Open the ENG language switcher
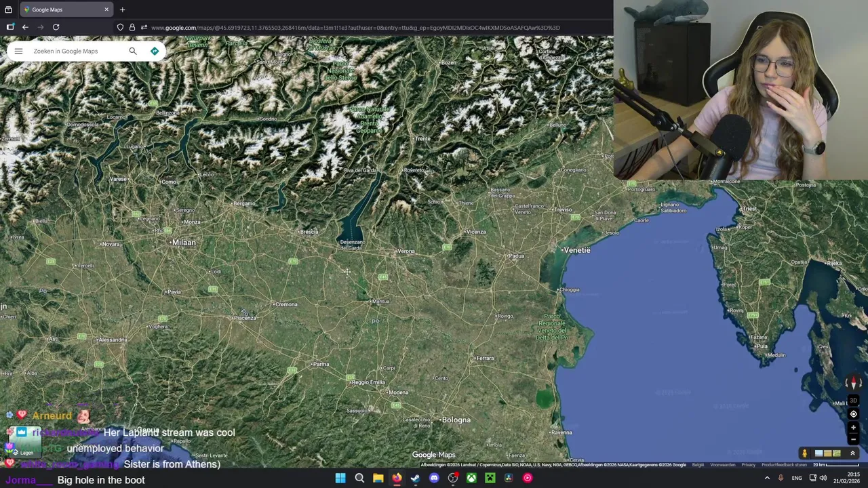 pyautogui.click(x=797, y=478)
